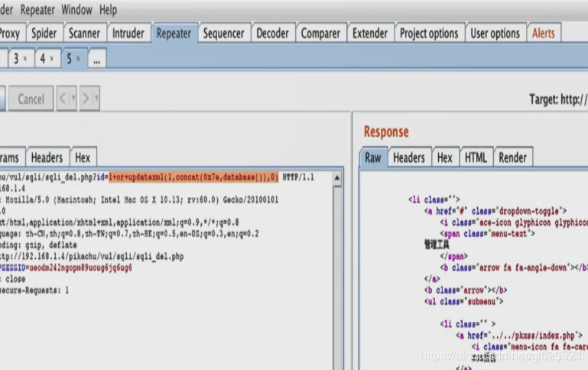Click the Cancel button
The width and height of the screenshot is (588, 370).
pyautogui.click(x=31, y=99)
